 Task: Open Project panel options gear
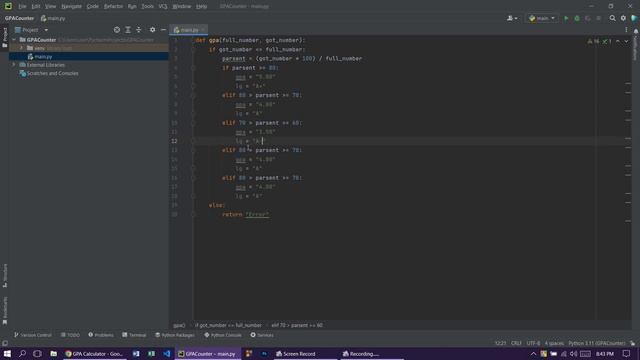(152, 30)
